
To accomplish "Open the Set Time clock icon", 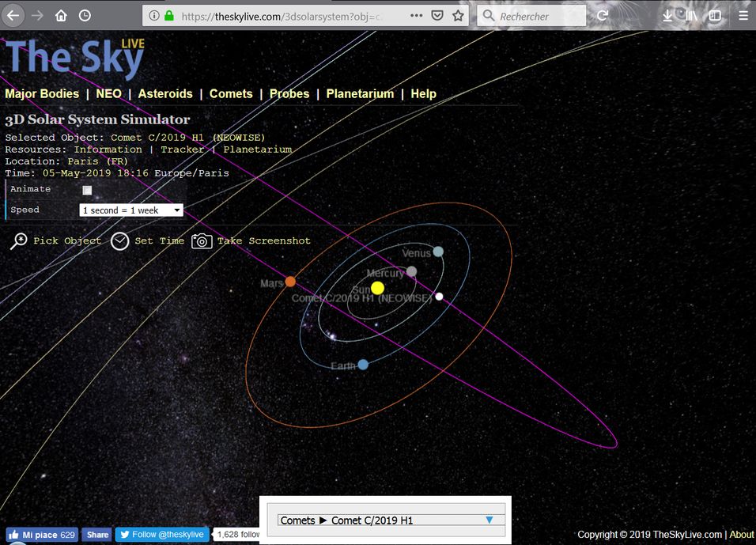I will [x=119, y=241].
